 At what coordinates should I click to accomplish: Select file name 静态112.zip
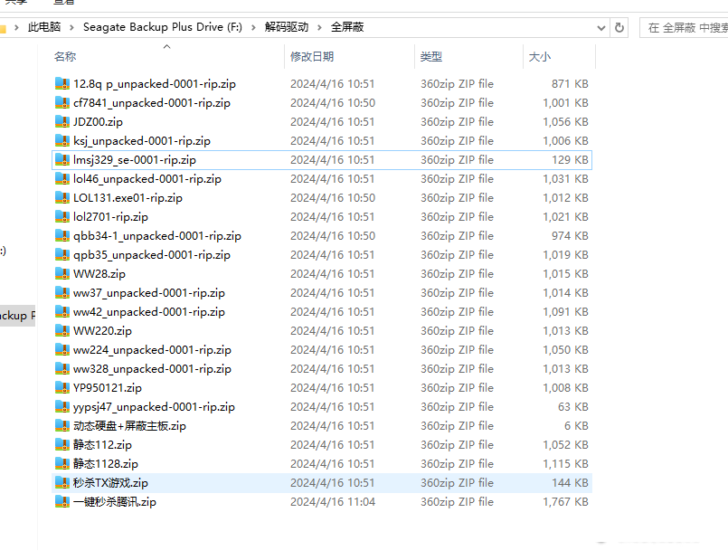pos(102,445)
